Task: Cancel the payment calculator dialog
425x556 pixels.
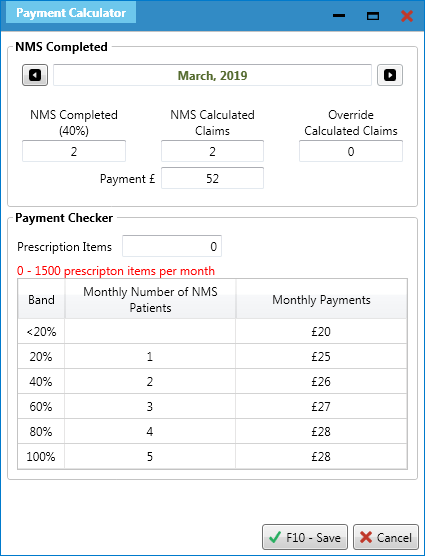Action: click(386, 537)
